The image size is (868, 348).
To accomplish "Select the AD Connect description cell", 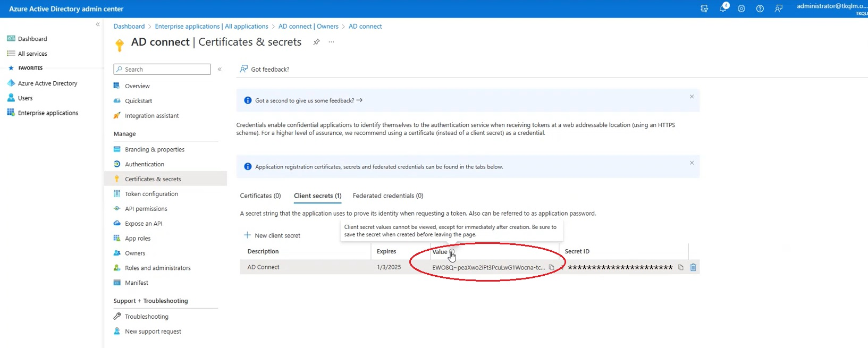I will pos(263,267).
